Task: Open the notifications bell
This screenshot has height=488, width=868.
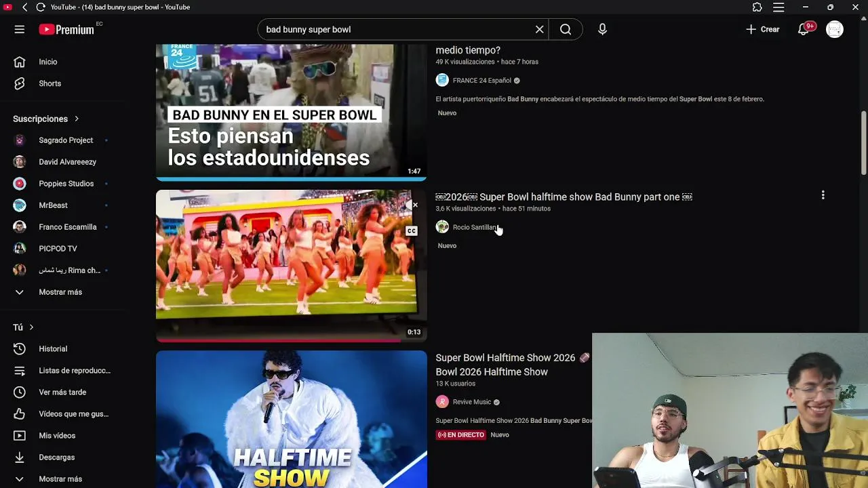Action: 804,29
